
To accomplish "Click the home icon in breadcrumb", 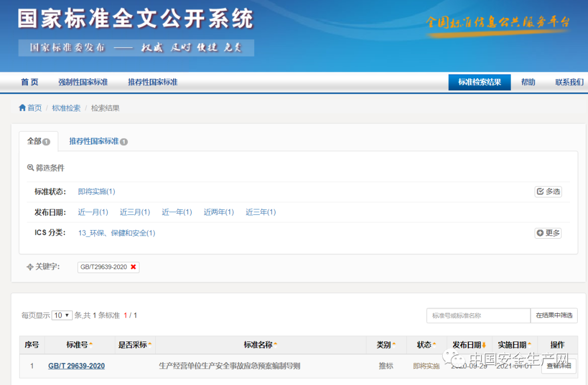I will [22, 108].
